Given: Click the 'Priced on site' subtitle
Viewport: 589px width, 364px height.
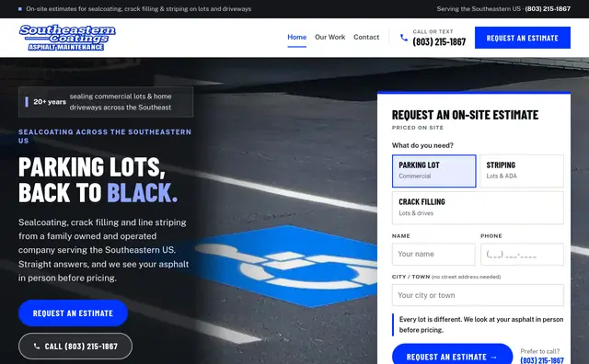Looking at the screenshot, I should click(418, 128).
